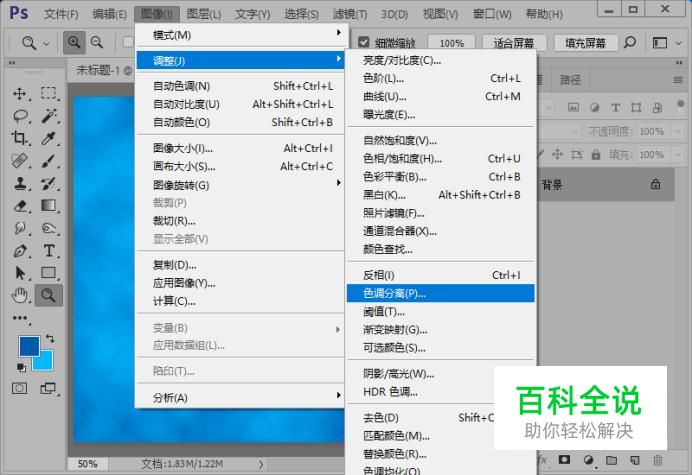The width and height of the screenshot is (692, 475).
Task: Select the Path Selection tool
Action: tap(20, 273)
